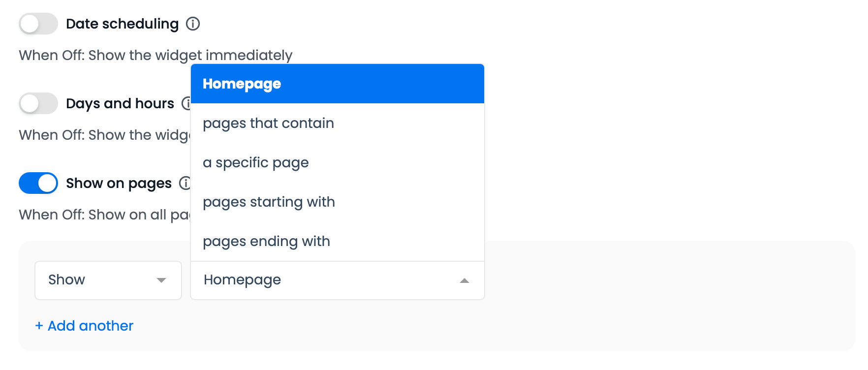
Task: Click the "Days and hours" label text
Action: pos(120,103)
